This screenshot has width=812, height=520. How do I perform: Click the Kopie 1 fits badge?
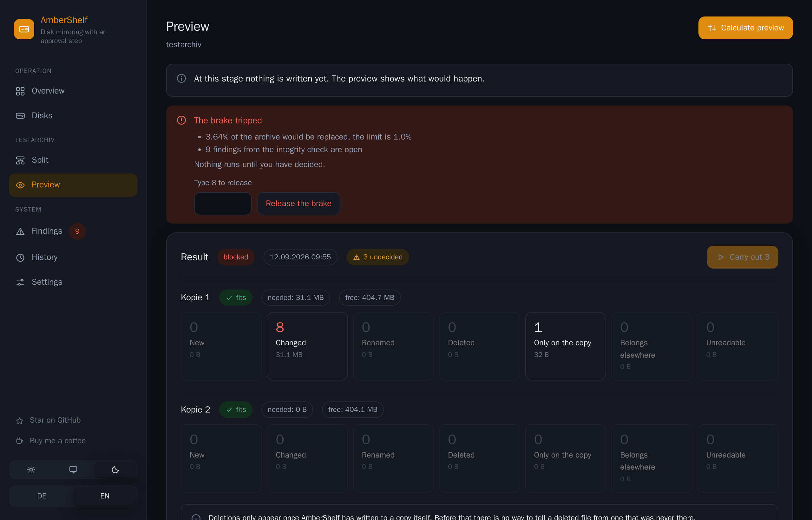point(236,298)
